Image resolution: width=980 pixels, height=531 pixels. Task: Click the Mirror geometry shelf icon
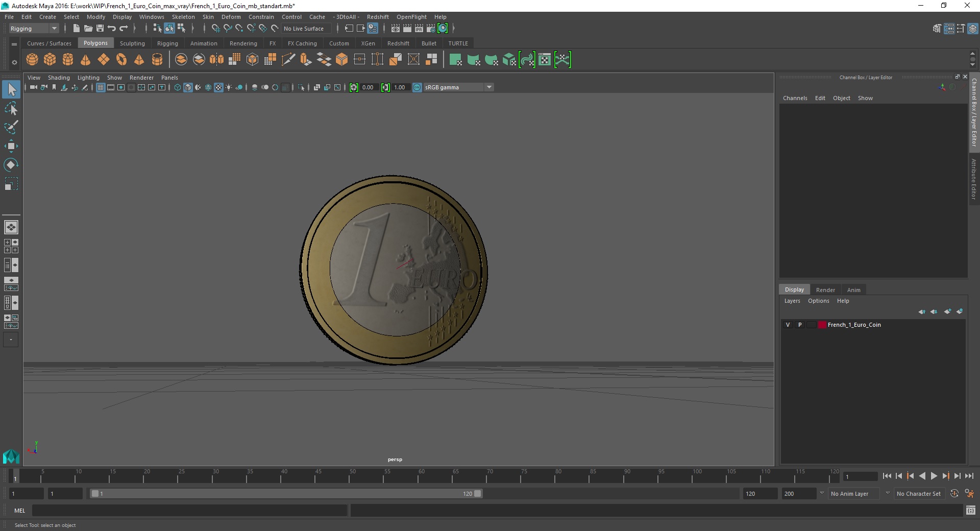pyautogui.click(x=217, y=60)
